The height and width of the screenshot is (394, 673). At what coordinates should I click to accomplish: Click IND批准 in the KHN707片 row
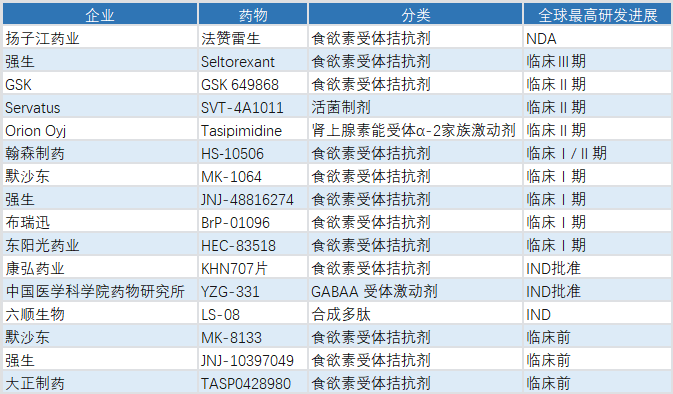(597, 268)
